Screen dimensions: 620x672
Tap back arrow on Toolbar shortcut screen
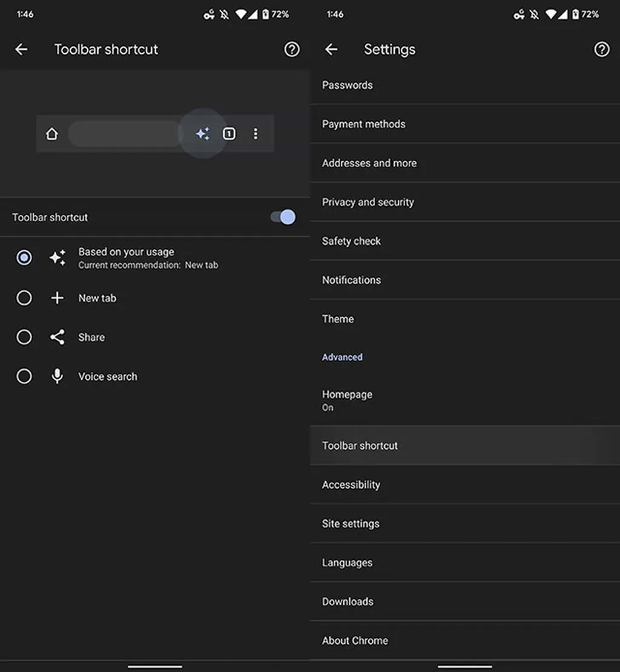pos(21,50)
